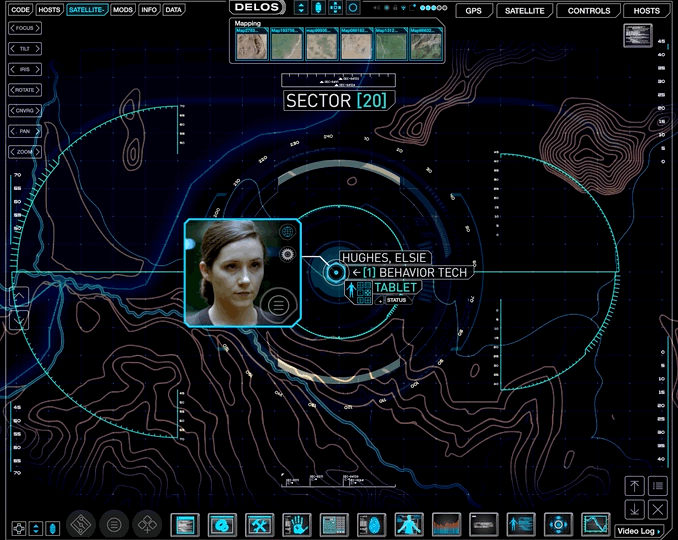Click the download arrow icon at bottom right
The height and width of the screenshot is (540, 678).
pyautogui.click(x=634, y=509)
